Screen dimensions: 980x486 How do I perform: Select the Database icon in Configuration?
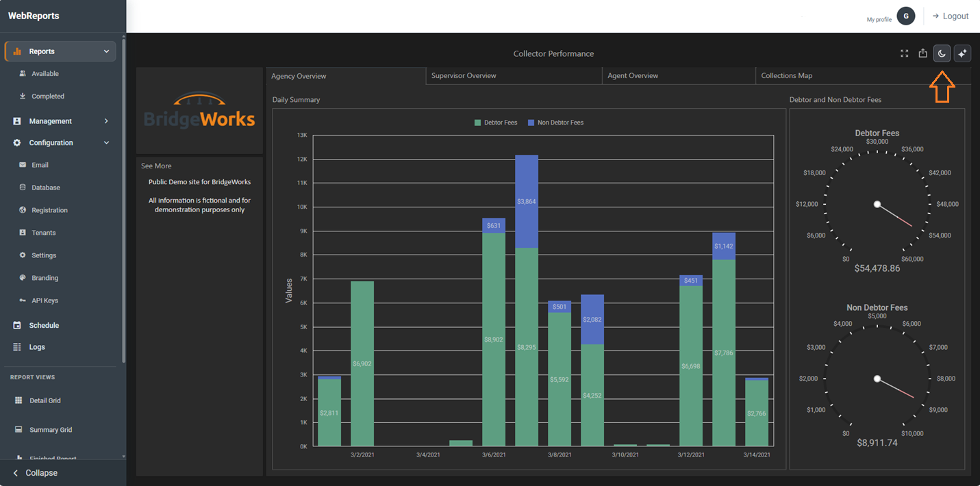[23, 188]
